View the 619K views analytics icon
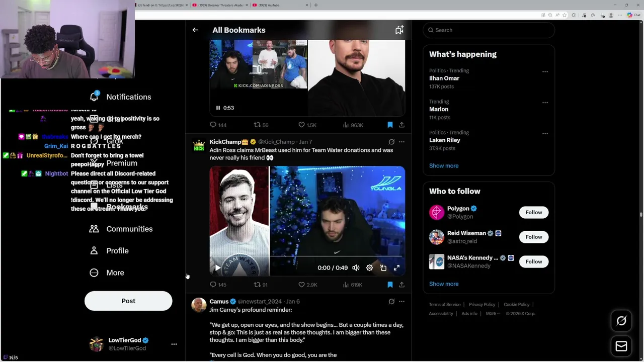Image resolution: width=644 pixels, height=362 pixels. coord(346,285)
